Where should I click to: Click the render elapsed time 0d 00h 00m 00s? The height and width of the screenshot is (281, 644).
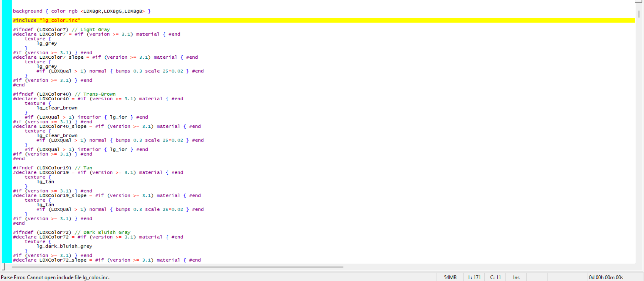[606, 277]
